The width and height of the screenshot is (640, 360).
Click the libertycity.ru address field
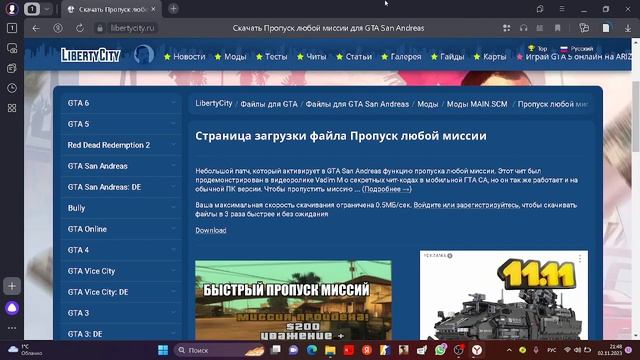click(x=132, y=28)
